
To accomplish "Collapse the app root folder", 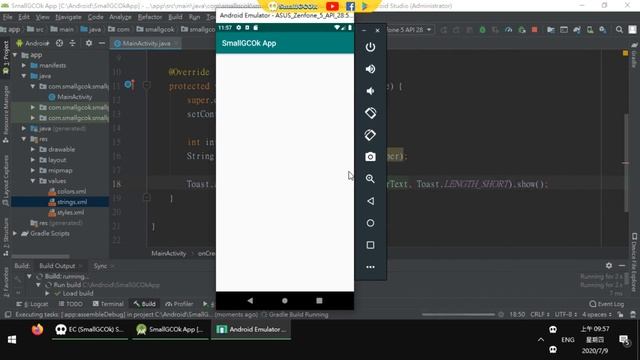I will tap(16, 55).
